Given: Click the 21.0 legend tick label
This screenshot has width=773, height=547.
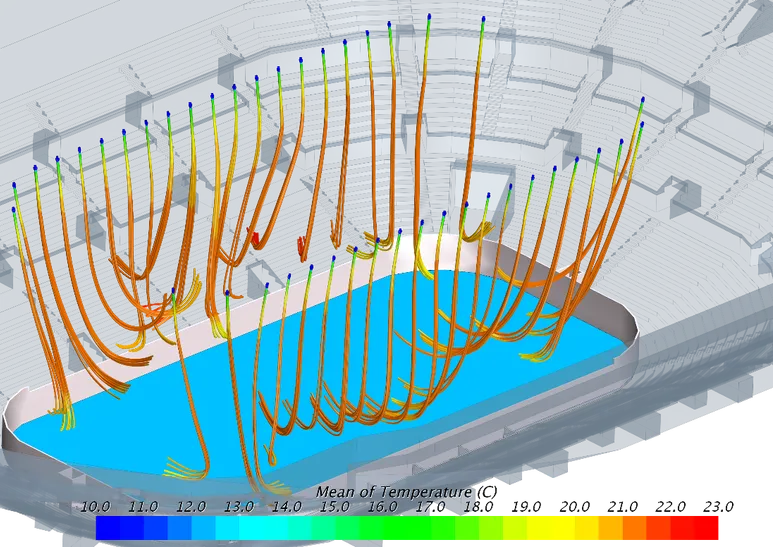Looking at the screenshot, I should 624,507.
